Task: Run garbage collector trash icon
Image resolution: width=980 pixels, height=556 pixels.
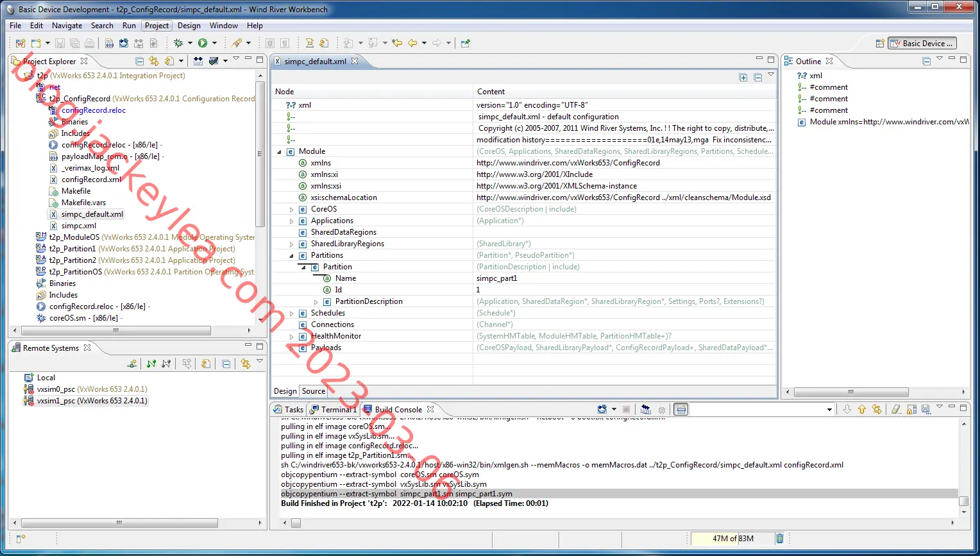Action: coord(780,539)
